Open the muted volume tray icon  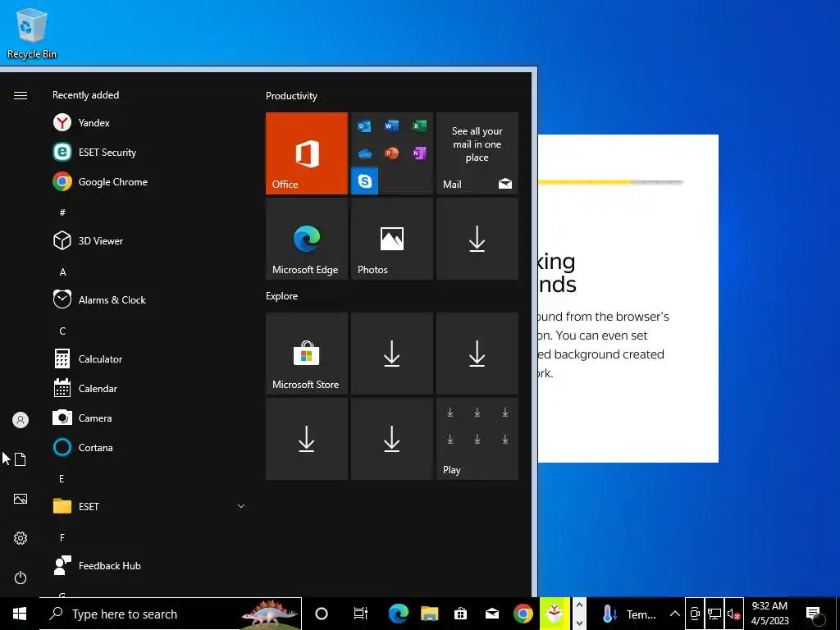pyautogui.click(x=733, y=614)
